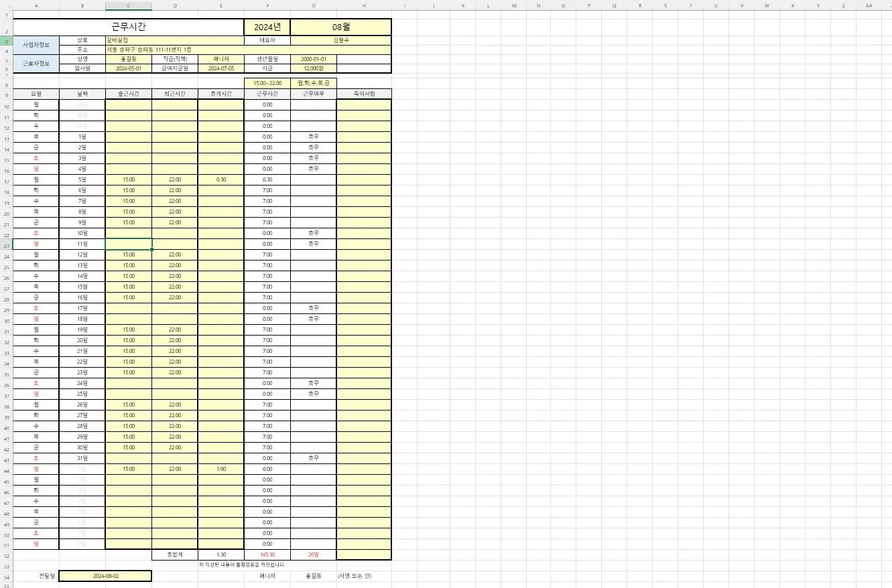
Task: Click the 시급 label cell
Action: 267,68
